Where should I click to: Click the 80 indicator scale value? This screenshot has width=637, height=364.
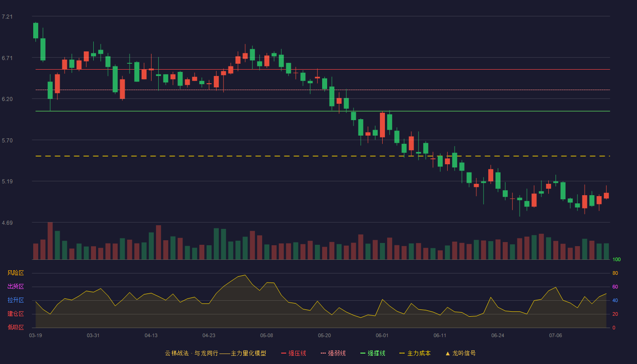615,273
